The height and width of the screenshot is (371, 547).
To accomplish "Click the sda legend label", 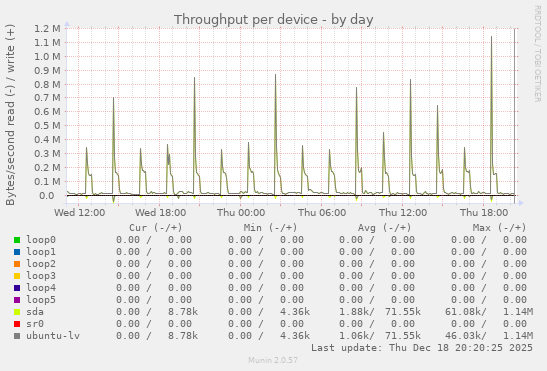I will [35, 312].
